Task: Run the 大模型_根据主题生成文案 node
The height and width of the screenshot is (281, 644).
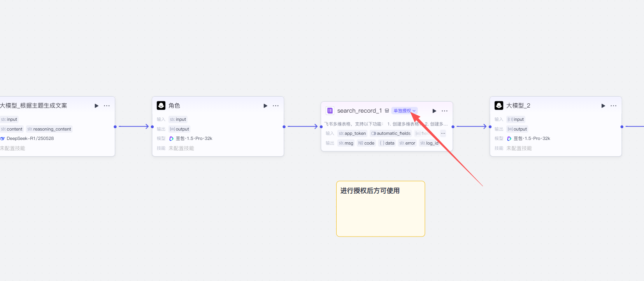Action: [97, 106]
